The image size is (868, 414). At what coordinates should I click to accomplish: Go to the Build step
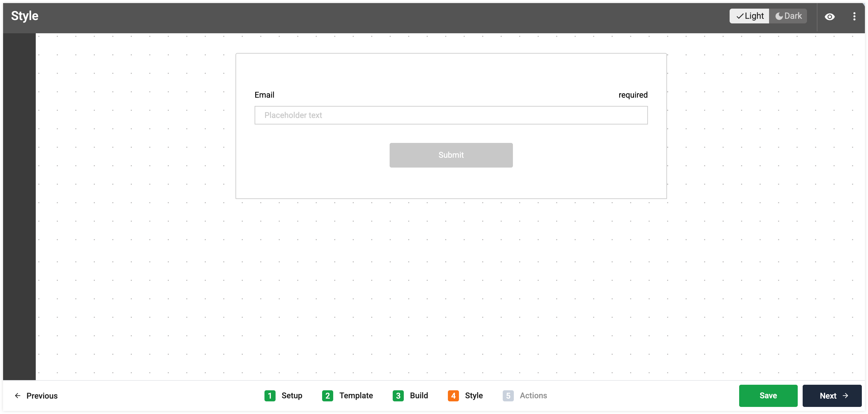(410, 396)
